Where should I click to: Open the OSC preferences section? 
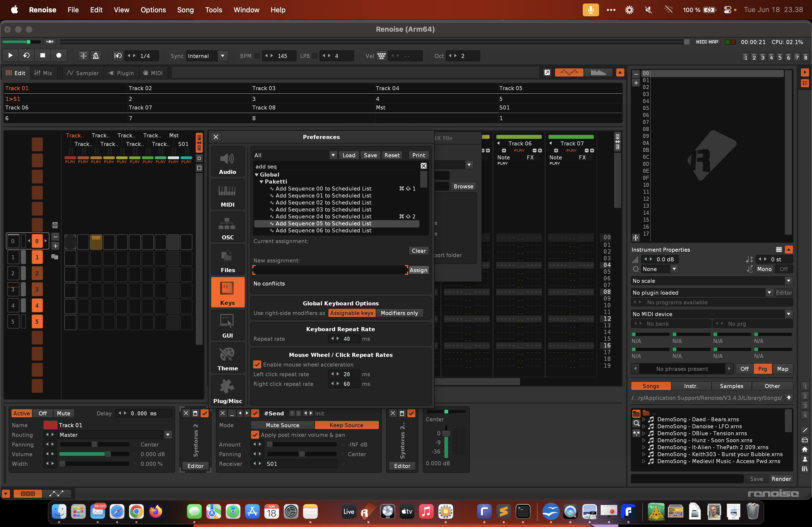pos(227,228)
